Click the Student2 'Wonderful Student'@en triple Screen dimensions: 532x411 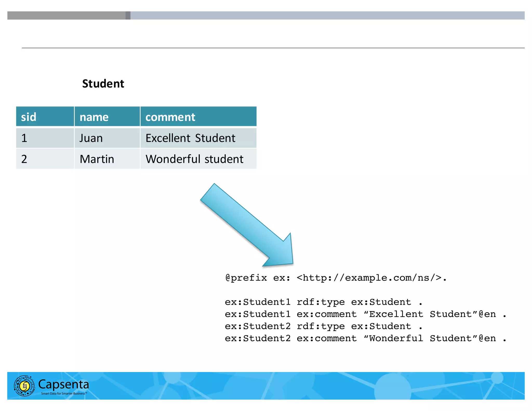click(x=366, y=339)
